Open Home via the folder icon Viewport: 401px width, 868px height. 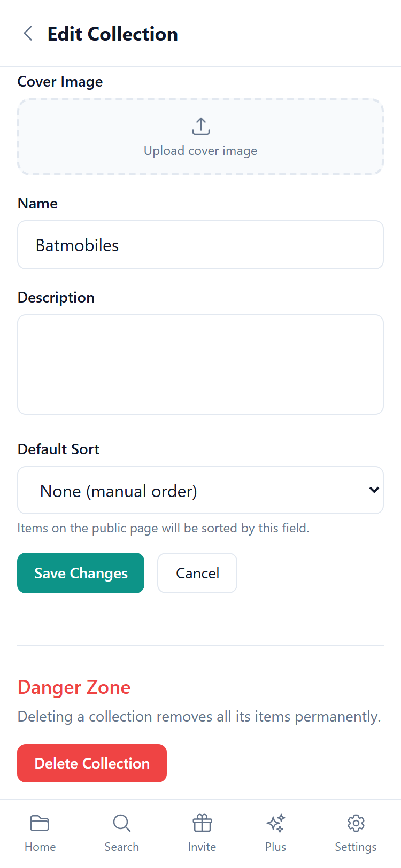pos(40,823)
